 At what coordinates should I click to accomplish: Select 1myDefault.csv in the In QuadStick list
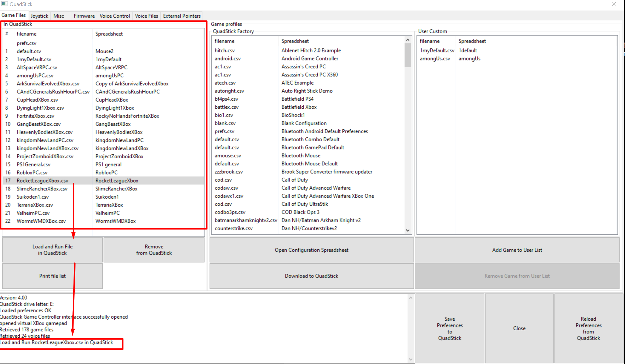(x=103, y=59)
